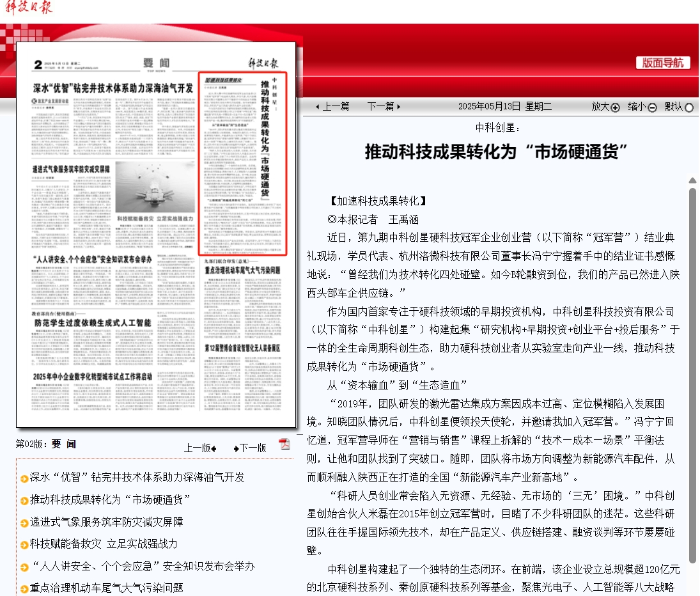Go to previous page 上一版

[201, 448]
